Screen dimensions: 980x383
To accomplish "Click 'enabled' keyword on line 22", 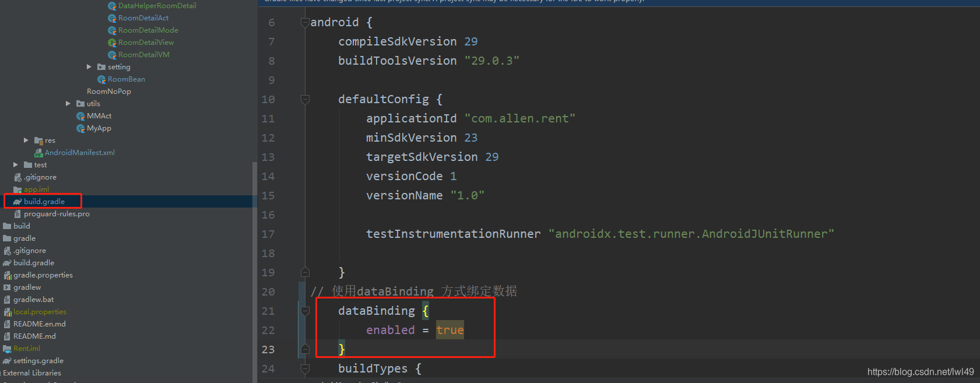I will coord(391,330).
